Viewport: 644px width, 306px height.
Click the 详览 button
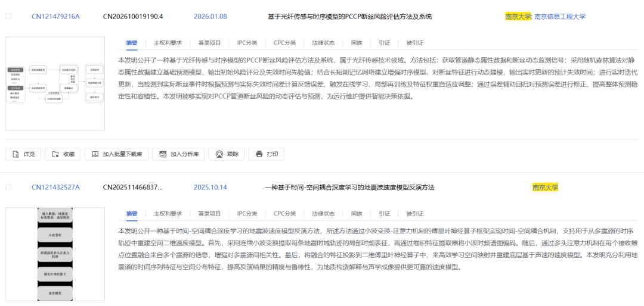(23, 154)
